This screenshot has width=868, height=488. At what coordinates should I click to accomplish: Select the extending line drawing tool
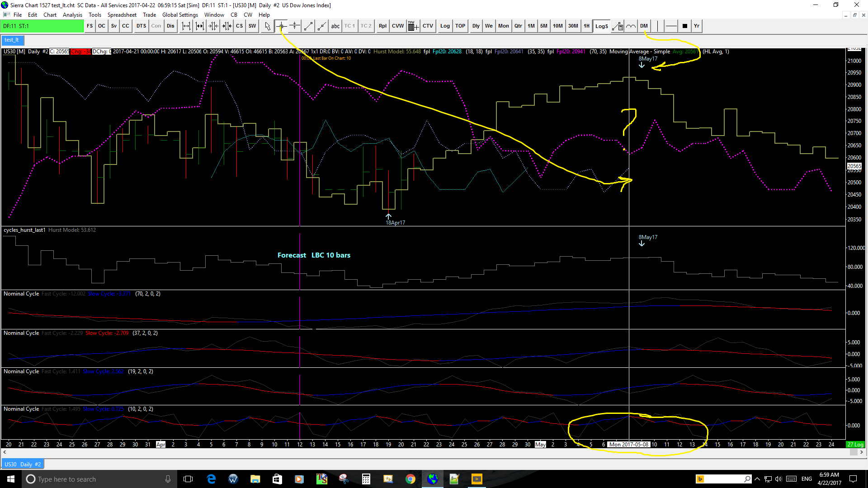[x=321, y=26]
